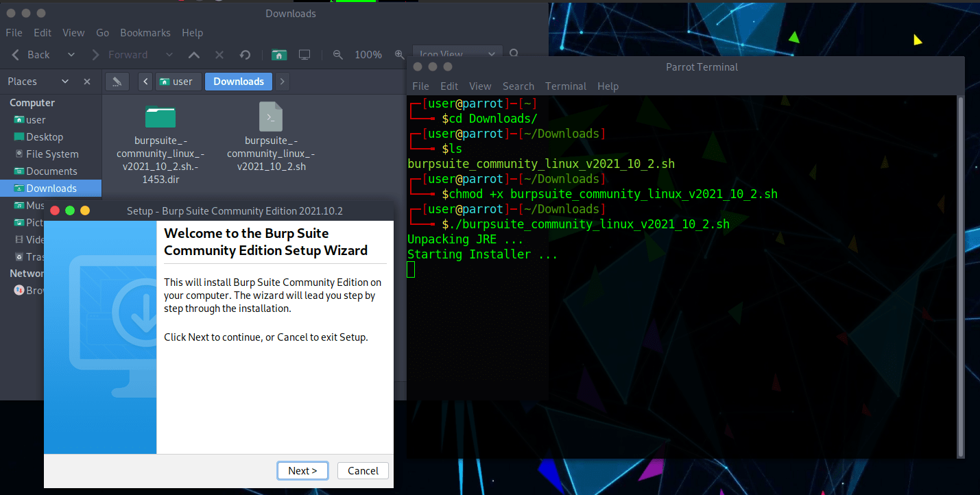
Task: Open the Icon View mode dropdown
Action: coord(457,53)
